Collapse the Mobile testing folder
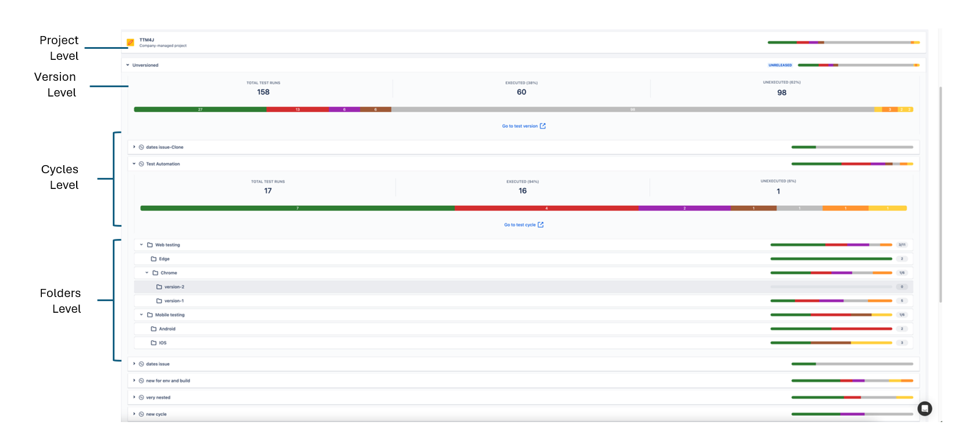 point(141,315)
